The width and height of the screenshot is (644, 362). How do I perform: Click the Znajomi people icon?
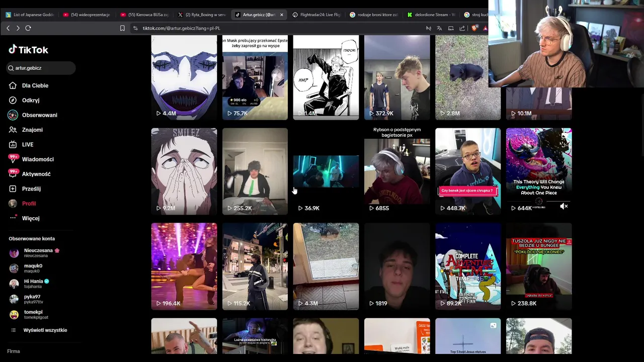(13, 130)
